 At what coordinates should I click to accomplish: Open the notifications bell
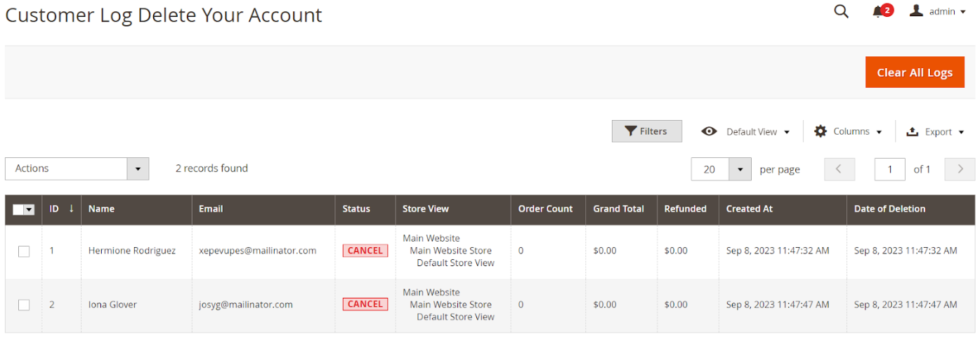(x=878, y=12)
